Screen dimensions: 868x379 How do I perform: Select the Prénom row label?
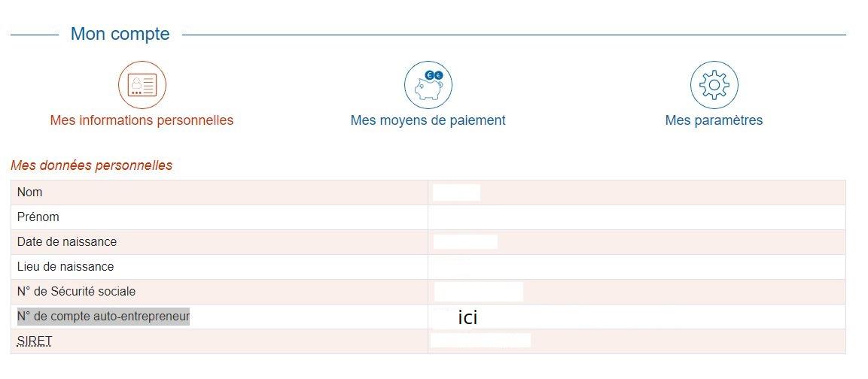[x=38, y=217]
